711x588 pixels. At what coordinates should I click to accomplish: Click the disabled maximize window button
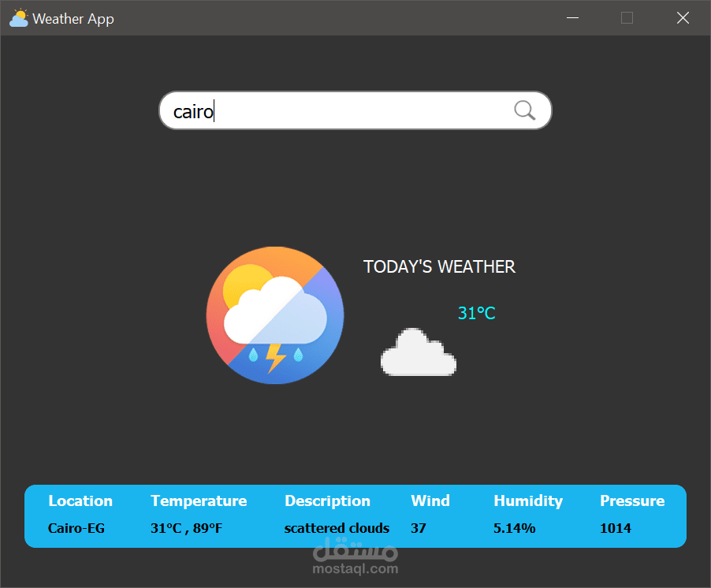pos(627,17)
